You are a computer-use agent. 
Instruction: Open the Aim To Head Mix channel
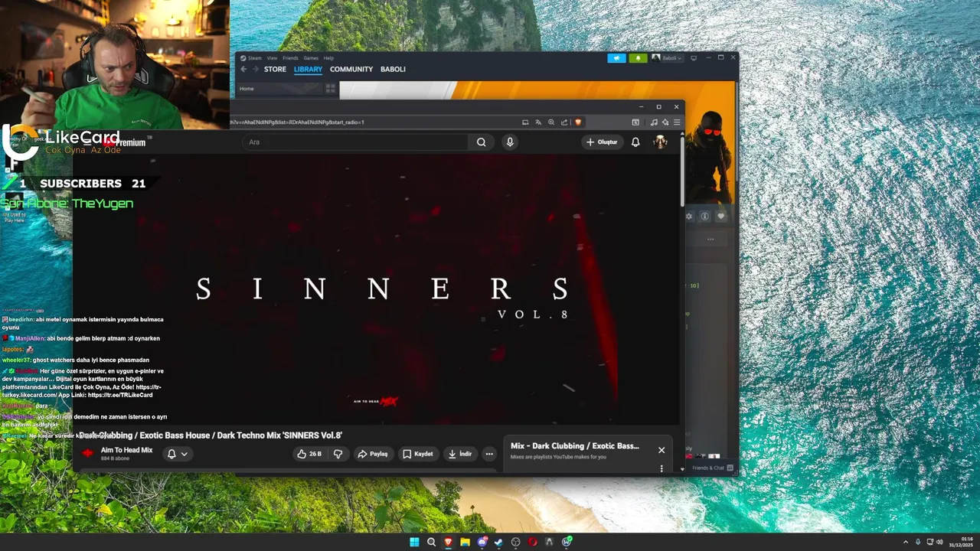(x=126, y=450)
